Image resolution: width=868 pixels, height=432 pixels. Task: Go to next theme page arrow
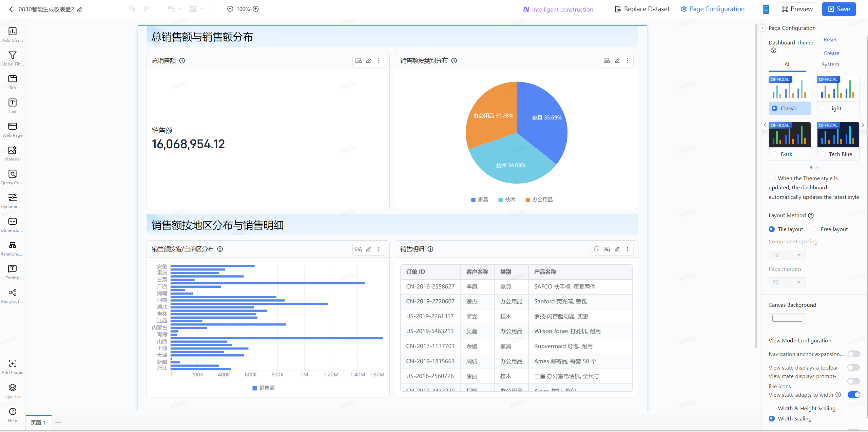coord(863,125)
